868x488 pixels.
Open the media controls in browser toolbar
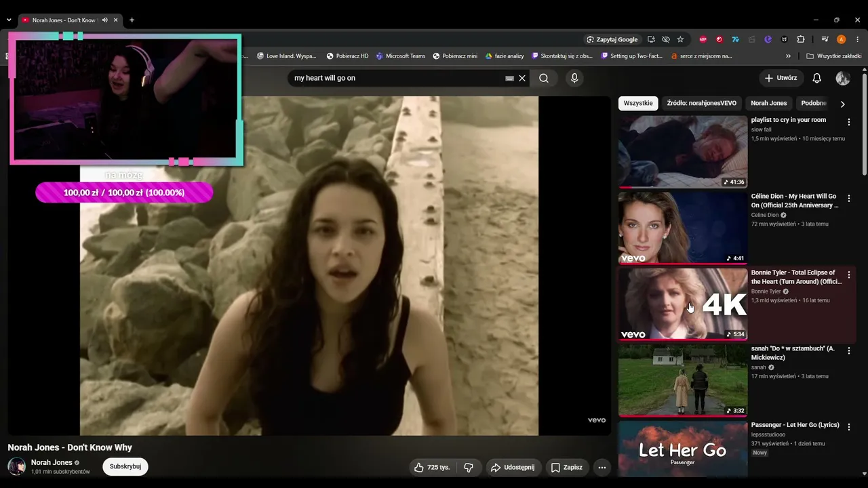click(x=825, y=39)
